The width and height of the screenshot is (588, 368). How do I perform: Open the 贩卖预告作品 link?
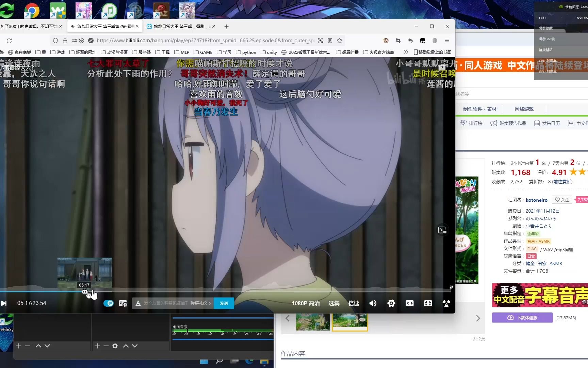tap(508, 123)
